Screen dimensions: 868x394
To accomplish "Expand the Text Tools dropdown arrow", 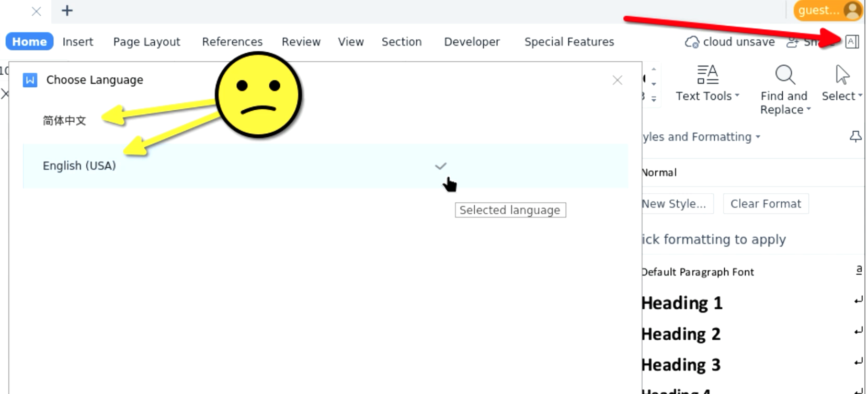I will [x=737, y=96].
